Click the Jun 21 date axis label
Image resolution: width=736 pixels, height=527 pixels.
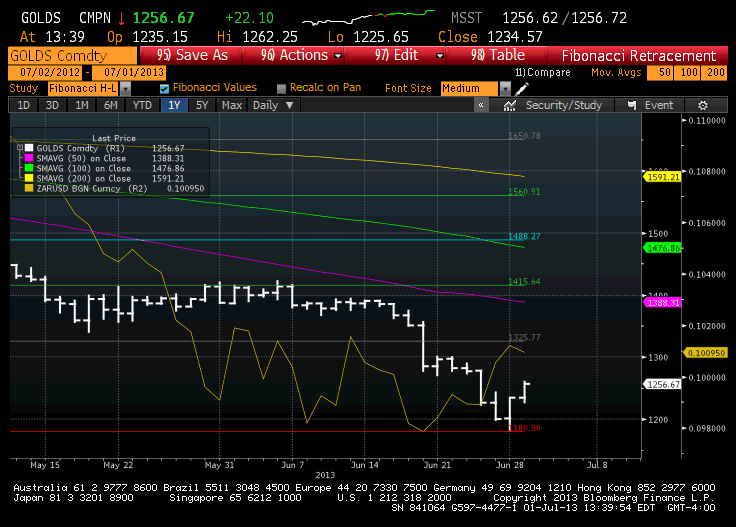(437, 465)
